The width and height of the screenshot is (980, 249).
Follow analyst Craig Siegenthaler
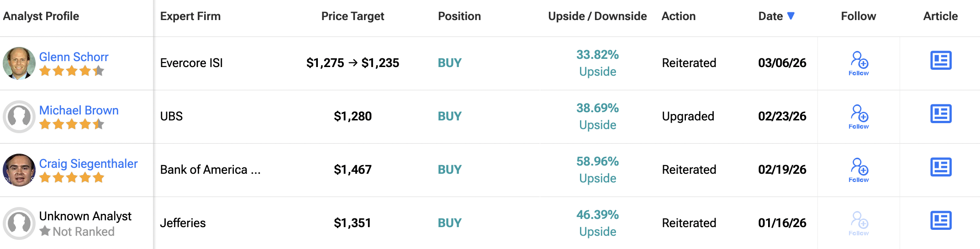click(859, 170)
